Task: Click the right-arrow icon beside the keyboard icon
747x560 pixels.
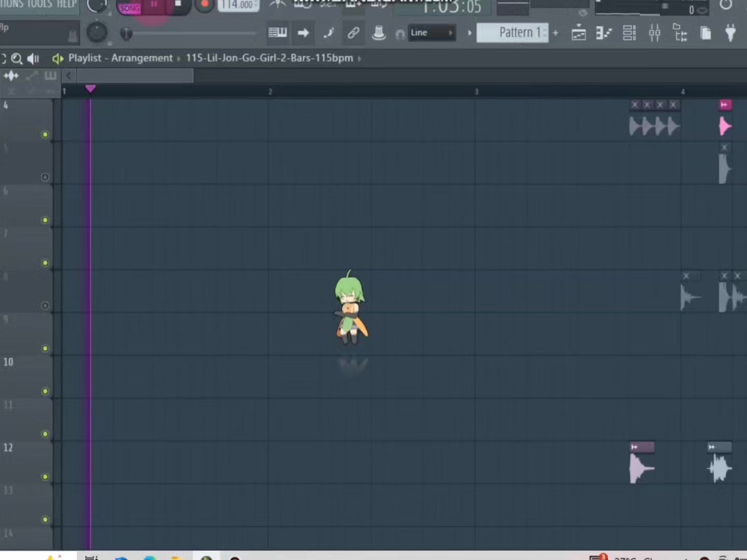Action: point(303,33)
